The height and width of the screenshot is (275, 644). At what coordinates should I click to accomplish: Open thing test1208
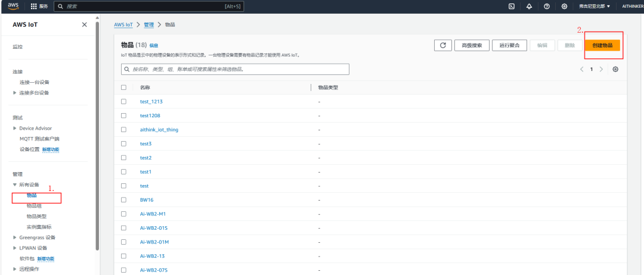pyautogui.click(x=150, y=115)
